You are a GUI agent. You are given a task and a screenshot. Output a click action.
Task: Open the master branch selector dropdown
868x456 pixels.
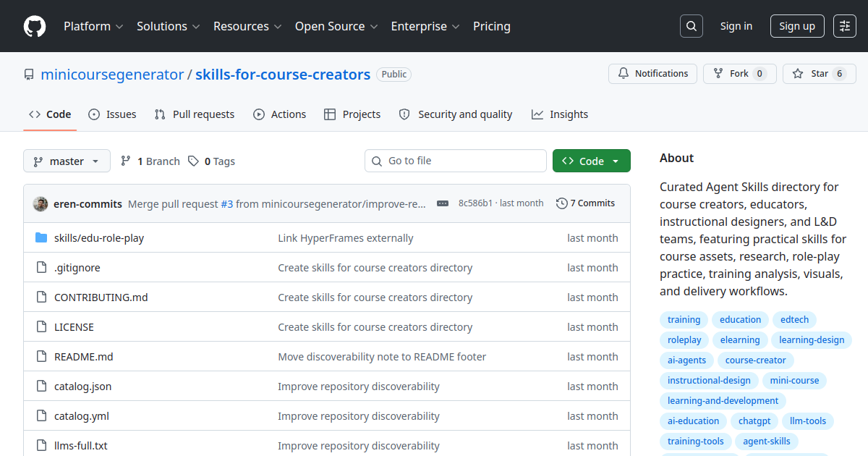tap(67, 161)
